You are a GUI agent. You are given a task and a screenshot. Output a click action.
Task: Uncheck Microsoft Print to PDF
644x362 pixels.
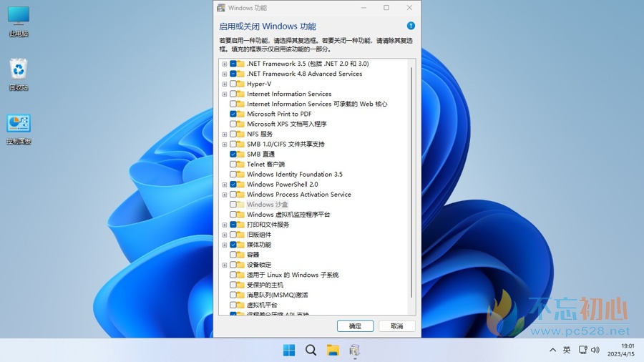point(233,114)
